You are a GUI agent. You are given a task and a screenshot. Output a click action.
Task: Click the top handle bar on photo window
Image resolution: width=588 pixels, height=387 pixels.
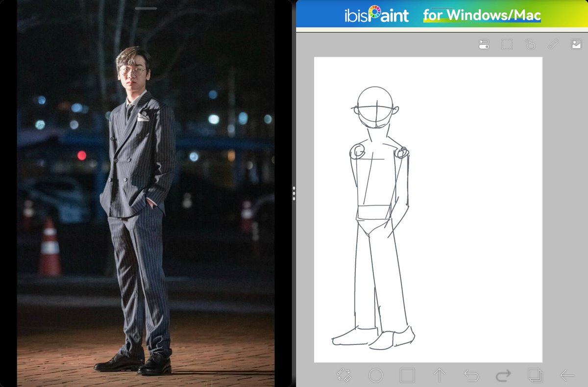(x=146, y=8)
